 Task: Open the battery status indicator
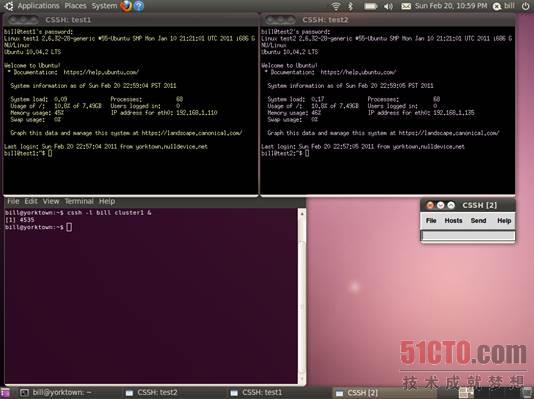pos(371,6)
